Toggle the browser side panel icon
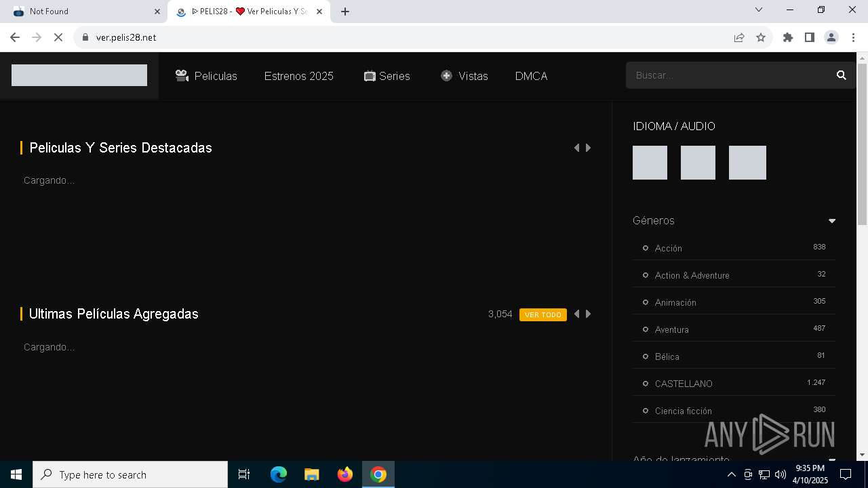The image size is (868, 488). point(810,37)
